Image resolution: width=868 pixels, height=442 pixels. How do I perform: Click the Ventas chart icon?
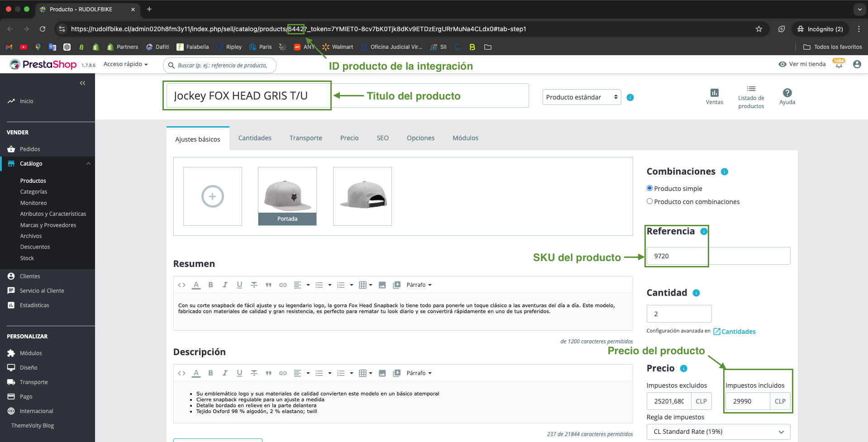coord(714,93)
